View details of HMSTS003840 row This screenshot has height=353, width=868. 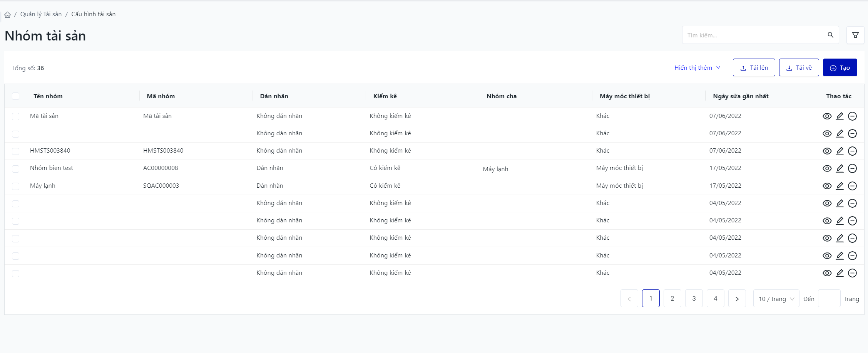827,151
